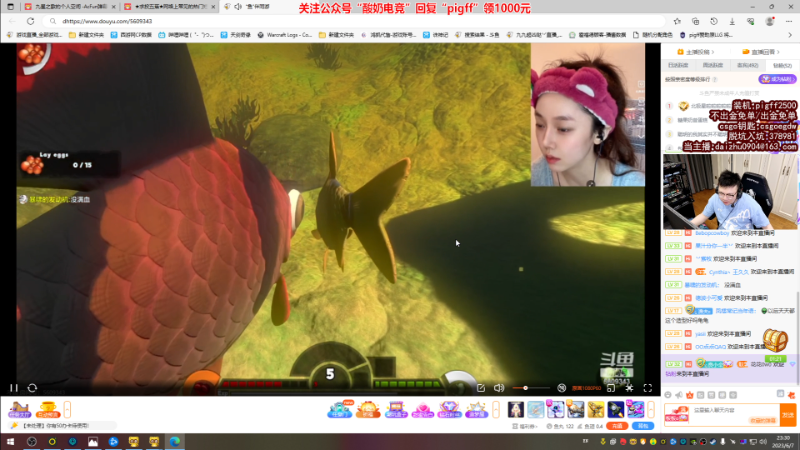Open the golden treasure chest in chat

click(x=775, y=339)
